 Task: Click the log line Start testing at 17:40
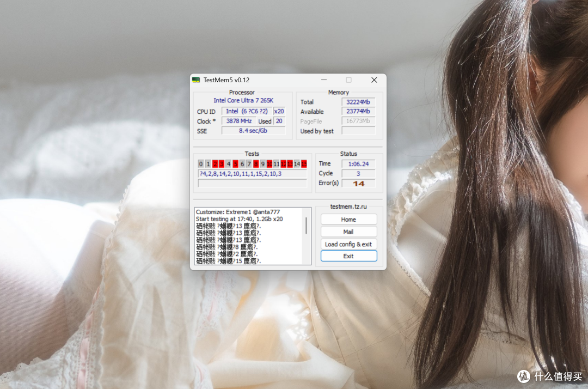coord(239,219)
